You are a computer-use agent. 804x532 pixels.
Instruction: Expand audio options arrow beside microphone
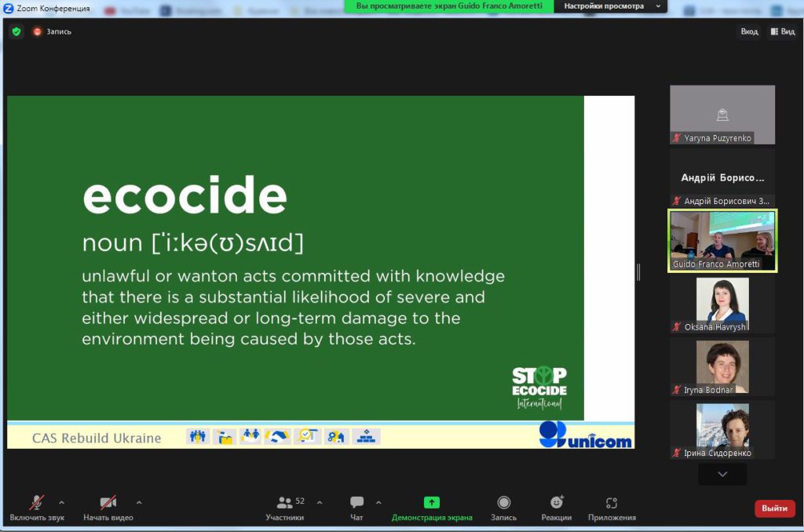pyautogui.click(x=62, y=502)
